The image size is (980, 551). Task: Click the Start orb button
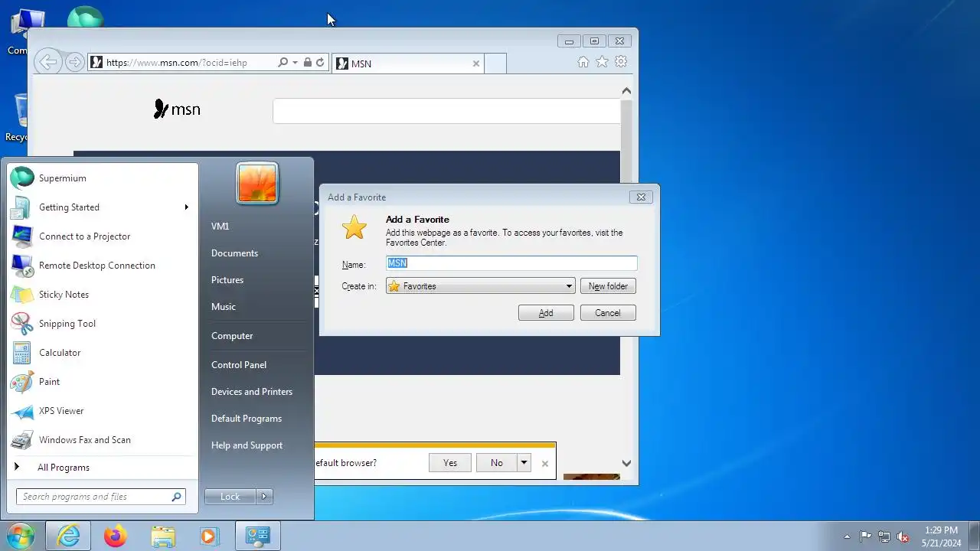tap(21, 536)
